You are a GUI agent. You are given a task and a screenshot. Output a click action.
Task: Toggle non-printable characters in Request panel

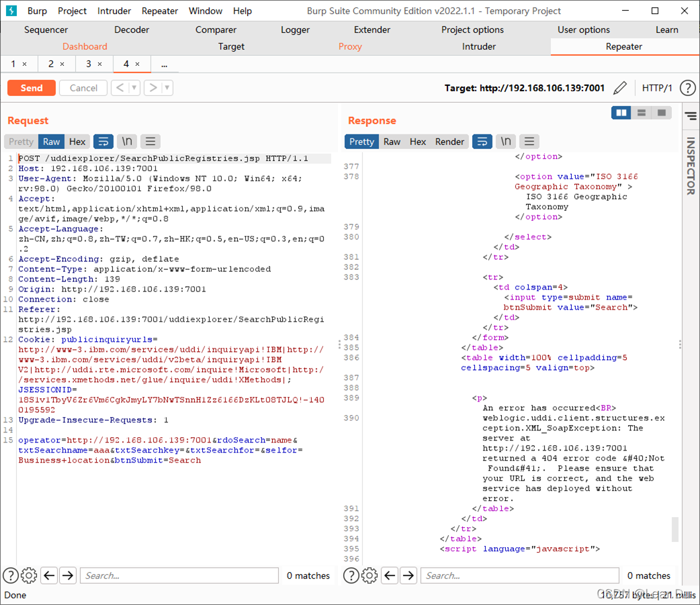(x=127, y=142)
